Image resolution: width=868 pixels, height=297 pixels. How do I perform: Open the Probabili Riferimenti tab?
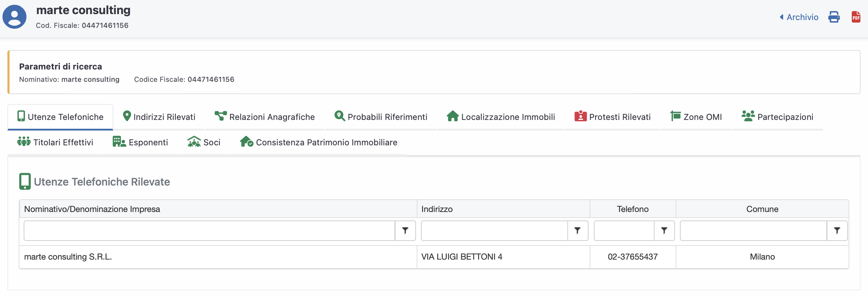pyautogui.click(x=381, y=117)
